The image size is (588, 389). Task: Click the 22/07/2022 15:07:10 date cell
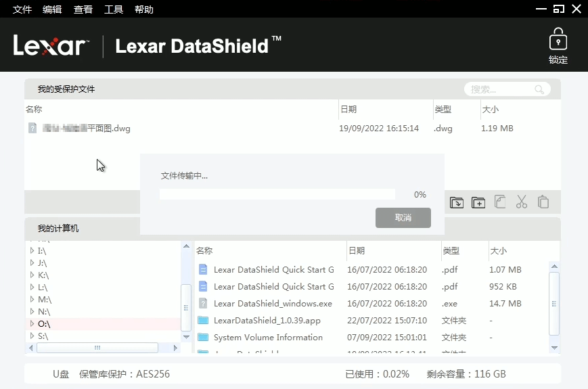[x=387, y=321]
